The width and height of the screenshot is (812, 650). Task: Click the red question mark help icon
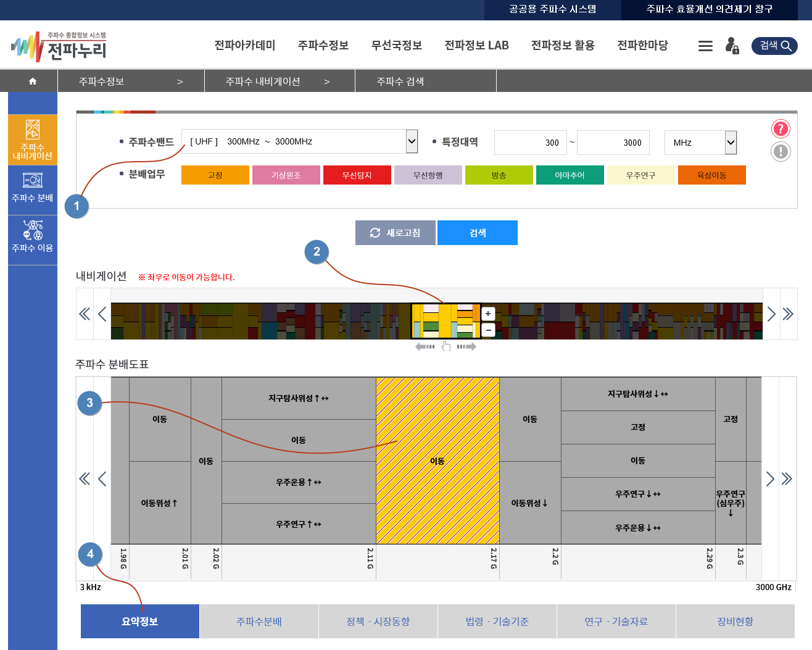point(781,128)
